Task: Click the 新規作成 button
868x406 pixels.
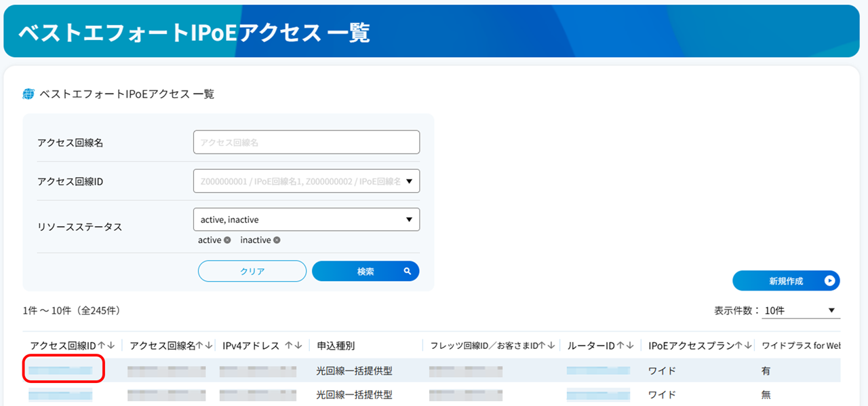Action: (786, 280)
